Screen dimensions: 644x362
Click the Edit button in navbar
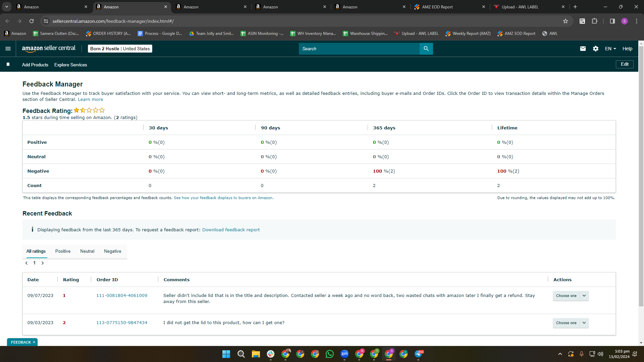pyautogui.click(x=625, y=64)
